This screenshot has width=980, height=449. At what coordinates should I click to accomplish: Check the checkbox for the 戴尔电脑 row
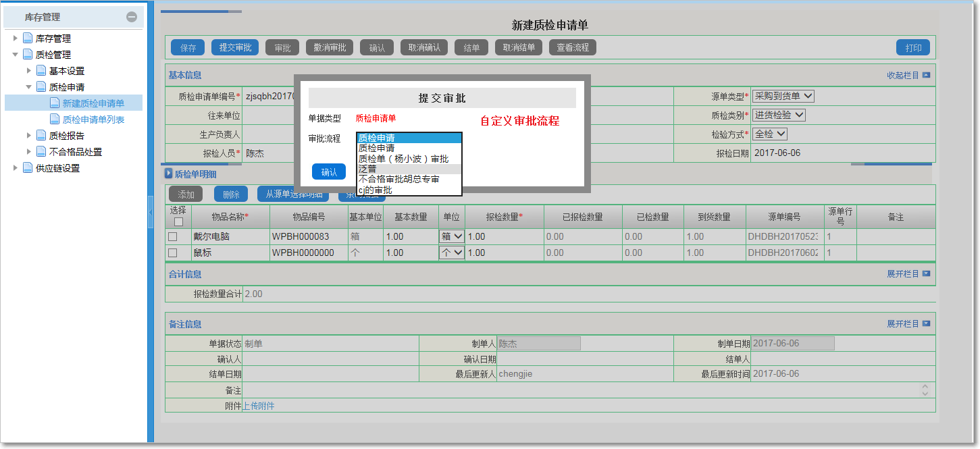(173, 236)
